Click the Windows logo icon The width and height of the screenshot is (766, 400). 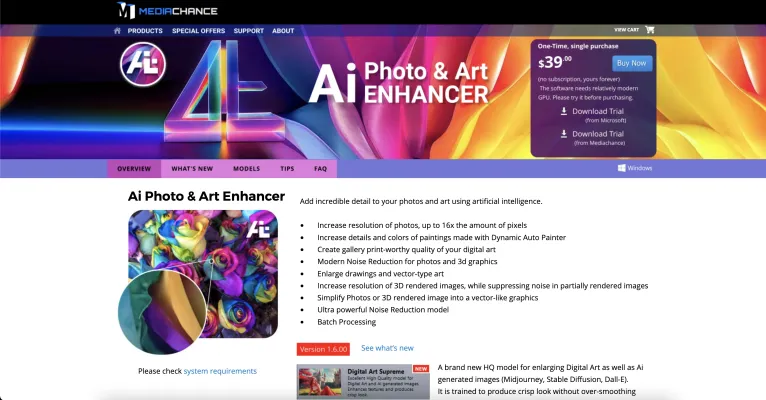click(621, 168)
